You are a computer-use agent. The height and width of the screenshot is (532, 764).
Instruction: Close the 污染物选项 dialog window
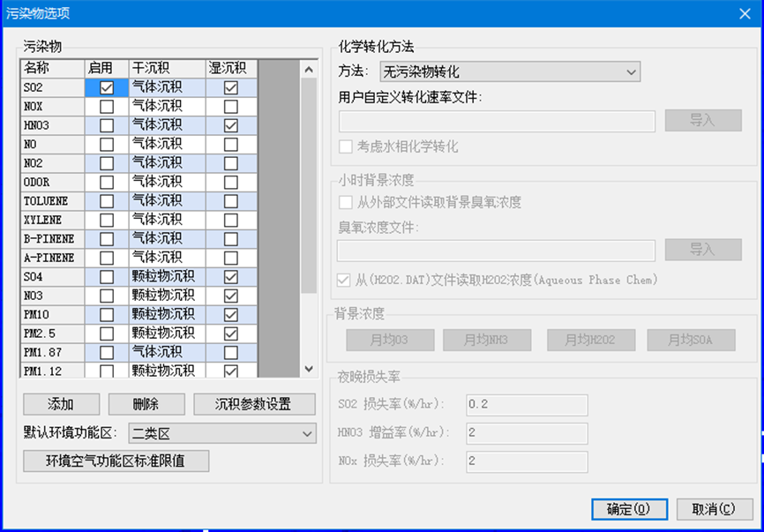click(x=745, y=12)
